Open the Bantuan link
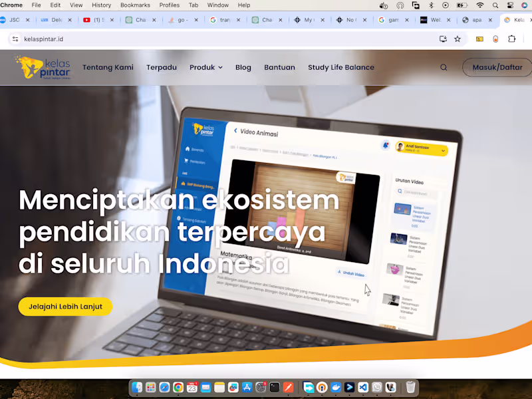532x399 pixels. 279,68
